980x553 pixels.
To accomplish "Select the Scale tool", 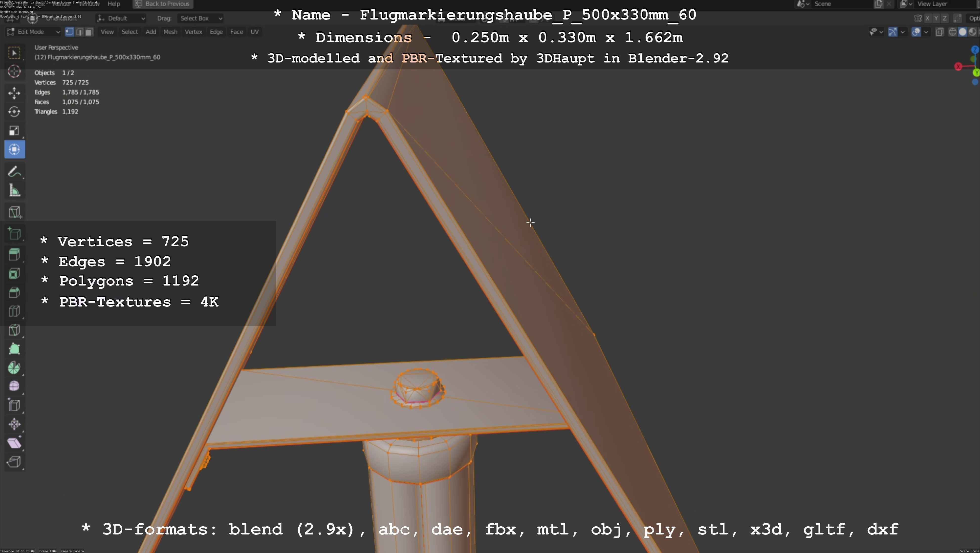I will (14, 131).
